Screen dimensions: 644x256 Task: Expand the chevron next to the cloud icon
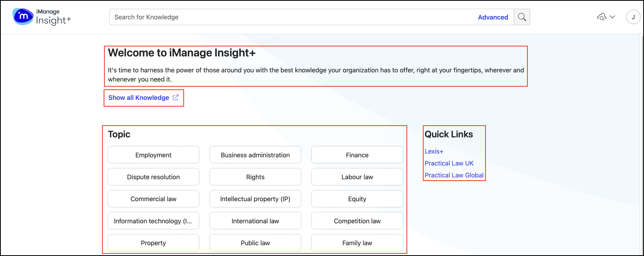(x=612, y=17)
